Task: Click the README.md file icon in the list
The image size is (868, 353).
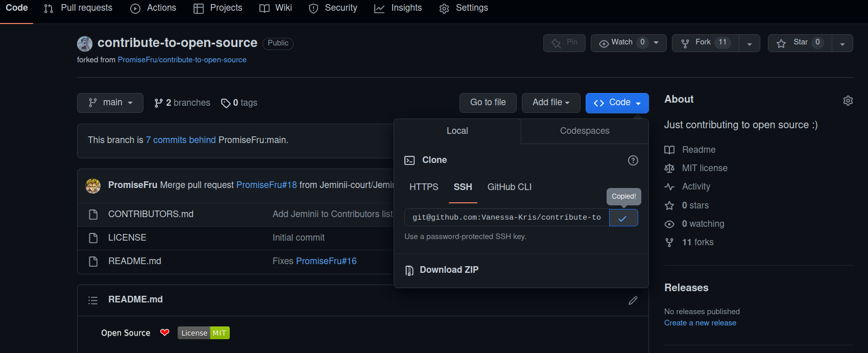Action: [x=93, y=262]
